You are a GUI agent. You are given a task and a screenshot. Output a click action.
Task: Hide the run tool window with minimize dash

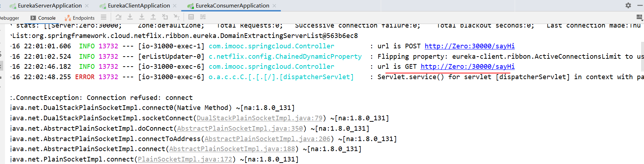coord(640,5)
